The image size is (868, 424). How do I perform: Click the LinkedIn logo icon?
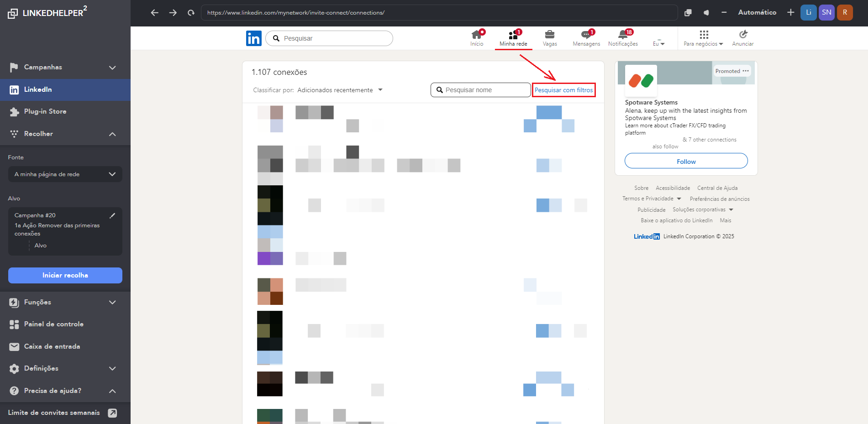pos(253,38)
